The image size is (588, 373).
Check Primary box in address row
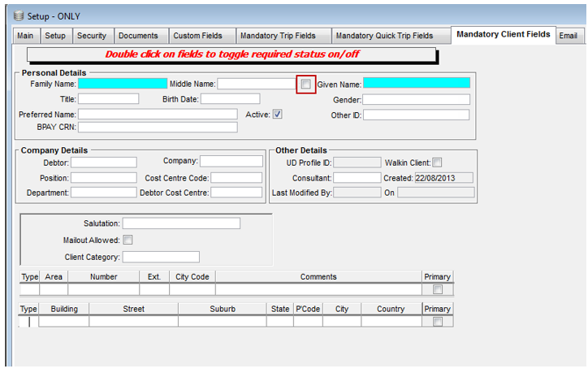[438, 322]
